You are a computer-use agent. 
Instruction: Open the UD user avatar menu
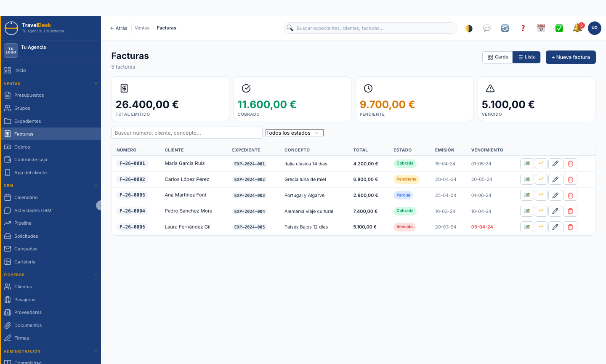[x=595, y=28]
